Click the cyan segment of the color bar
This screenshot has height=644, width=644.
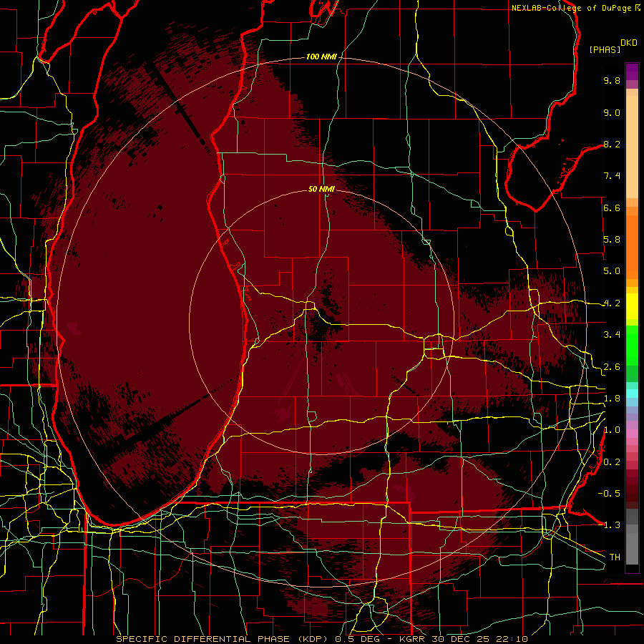click(x=632, y=393)
